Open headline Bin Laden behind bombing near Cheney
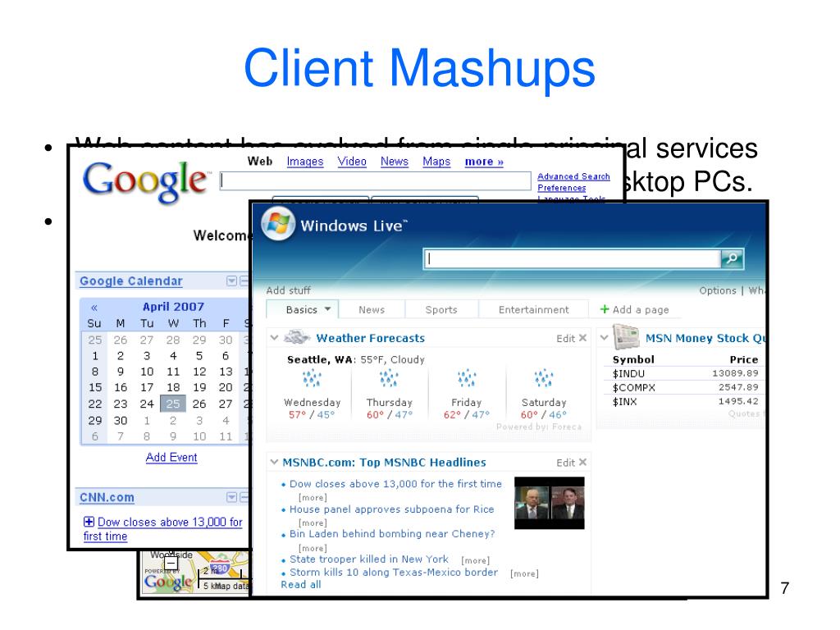This screenshot has height=630, width=840. point(392,533)
